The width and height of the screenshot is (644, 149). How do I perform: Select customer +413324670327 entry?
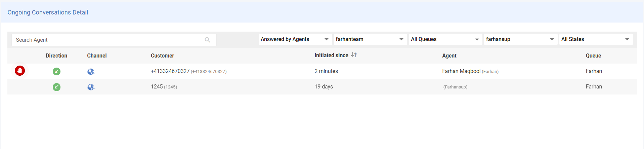click(x=170, y=71)
